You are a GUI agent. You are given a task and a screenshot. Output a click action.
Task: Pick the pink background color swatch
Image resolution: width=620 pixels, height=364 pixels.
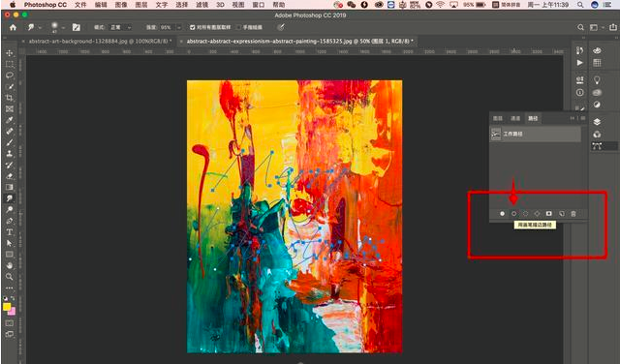click(x=13, y=312)
